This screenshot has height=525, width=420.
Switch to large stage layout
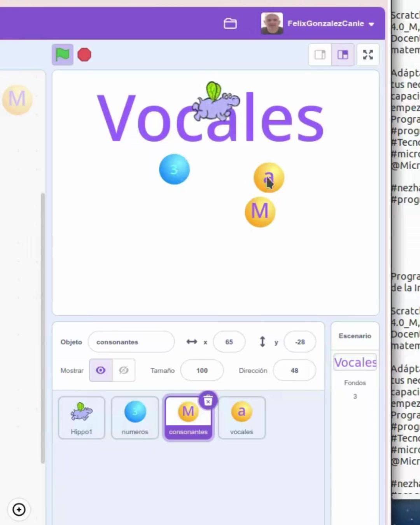(x=343, y=55)
